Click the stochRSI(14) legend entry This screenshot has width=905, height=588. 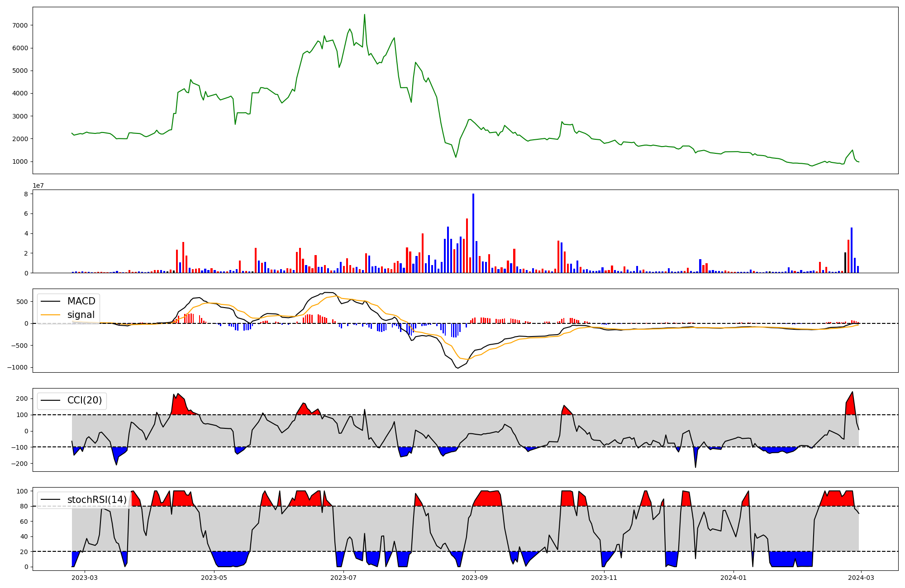96,499
